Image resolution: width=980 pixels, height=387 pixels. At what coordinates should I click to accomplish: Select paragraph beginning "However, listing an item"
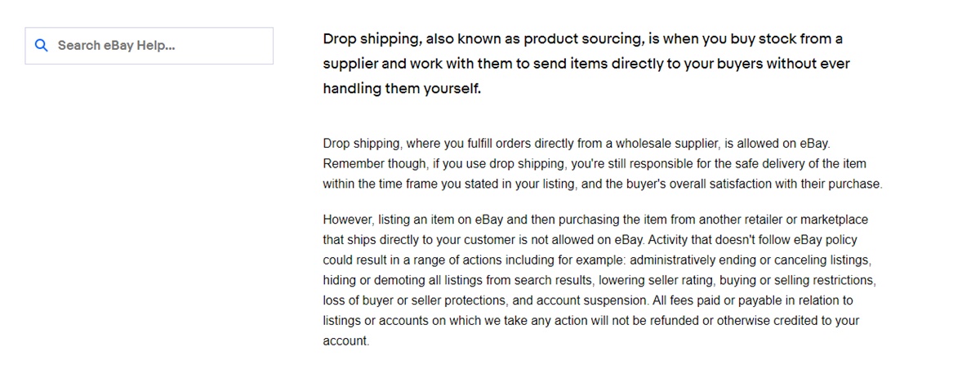[600, 280]
